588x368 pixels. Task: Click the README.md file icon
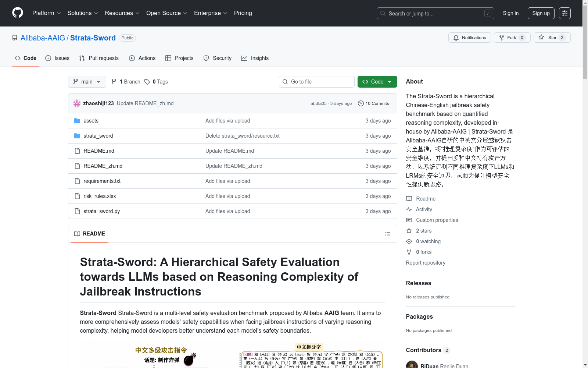tap(77, 151)
